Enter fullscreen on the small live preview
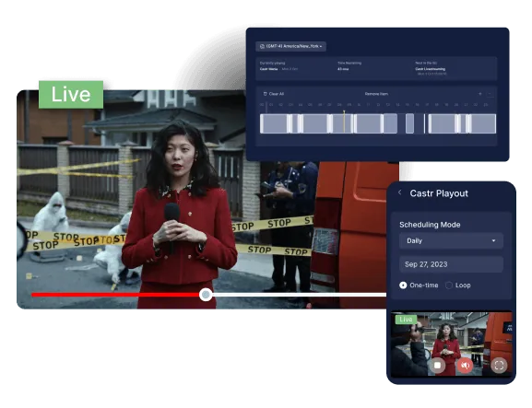 point(499,365)
